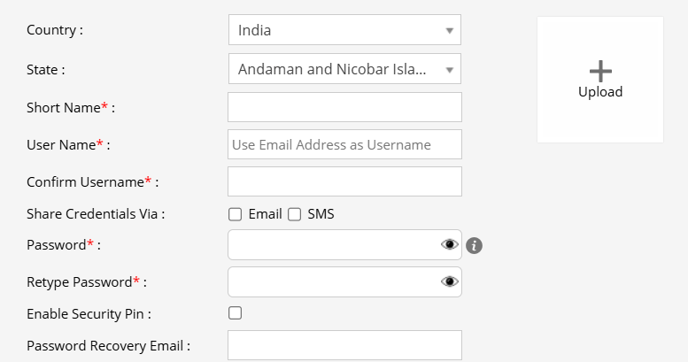This screenshot has width=688, height=362.
Task: Click the Email label next to its checkbox
Action: pyautogui.click(x=265, y=214)
